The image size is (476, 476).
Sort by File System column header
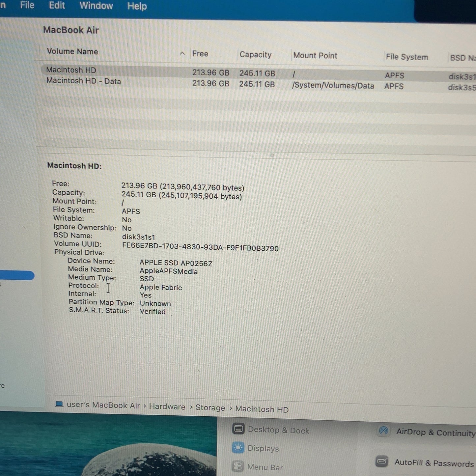tap(407, 57)
